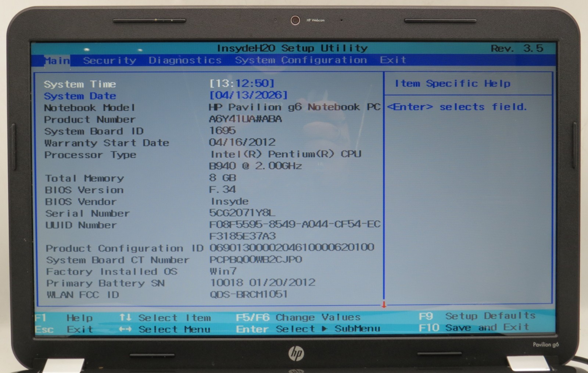Select the System Time value field
The height and width of the screenshot is (373, 588).
(x=242, y=83)
